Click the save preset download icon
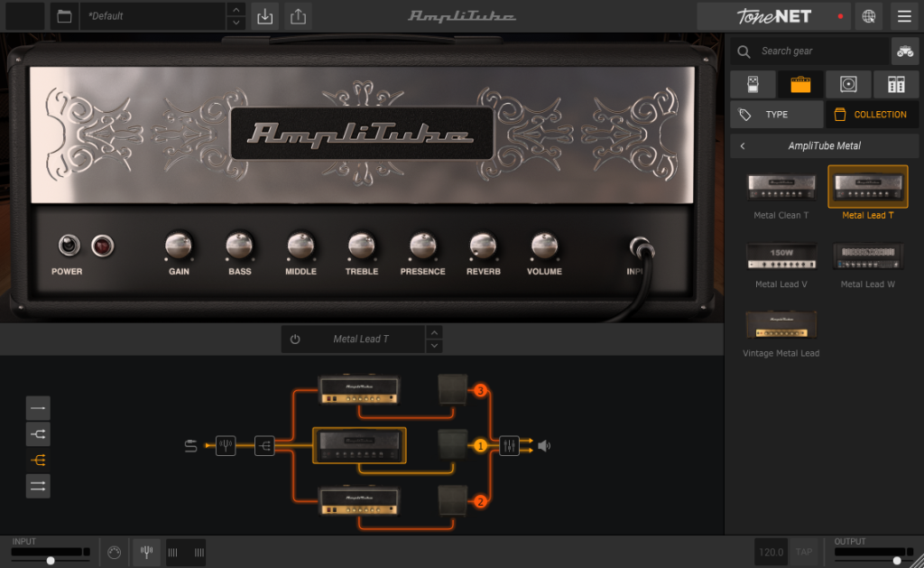The image size is (924, 568). 264,16
